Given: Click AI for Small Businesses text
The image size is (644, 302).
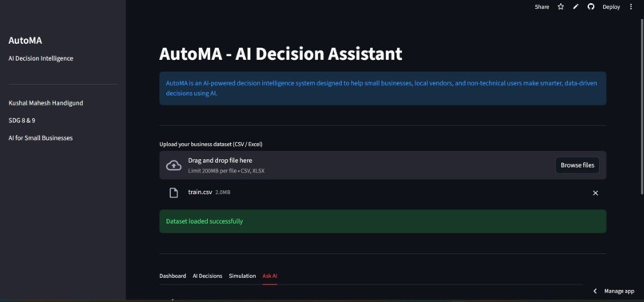Looking at the screenshot, I should (x=40, y=138).
